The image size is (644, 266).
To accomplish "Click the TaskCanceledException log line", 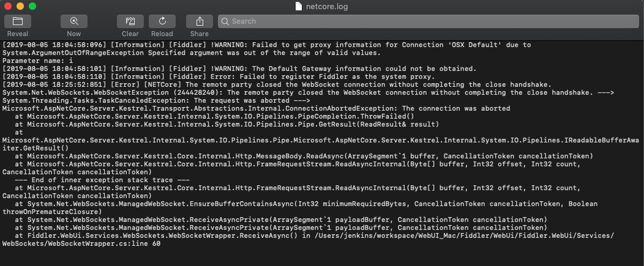I will [156, 100].
